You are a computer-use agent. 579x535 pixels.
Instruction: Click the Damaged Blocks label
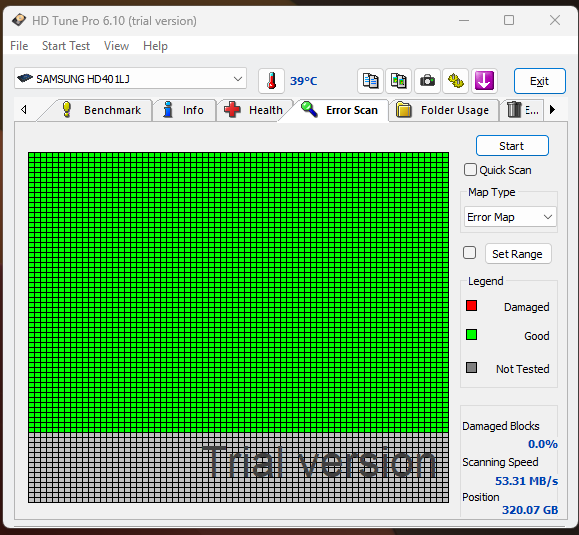point(501,426)
